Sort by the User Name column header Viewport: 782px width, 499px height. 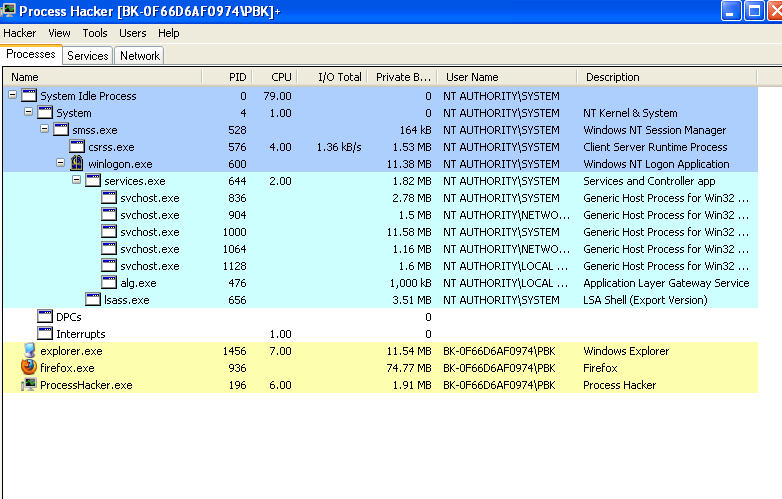point(507,77)
